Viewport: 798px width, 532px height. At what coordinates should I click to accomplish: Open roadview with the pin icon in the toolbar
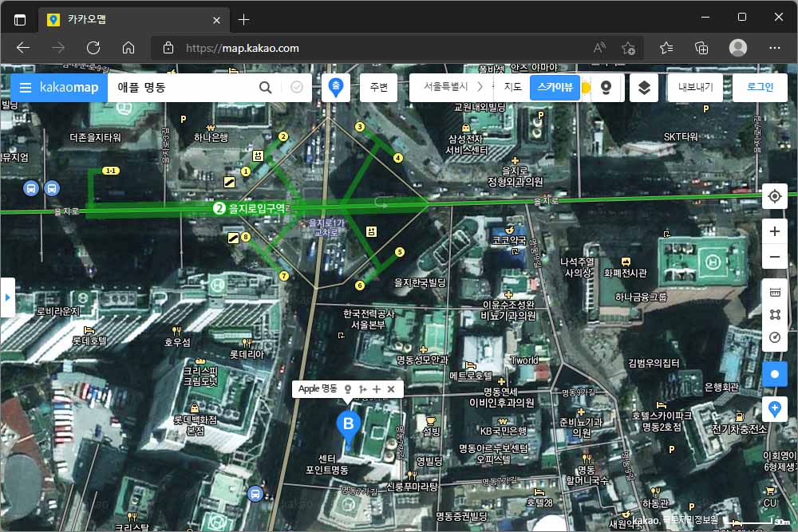[606, 88]
